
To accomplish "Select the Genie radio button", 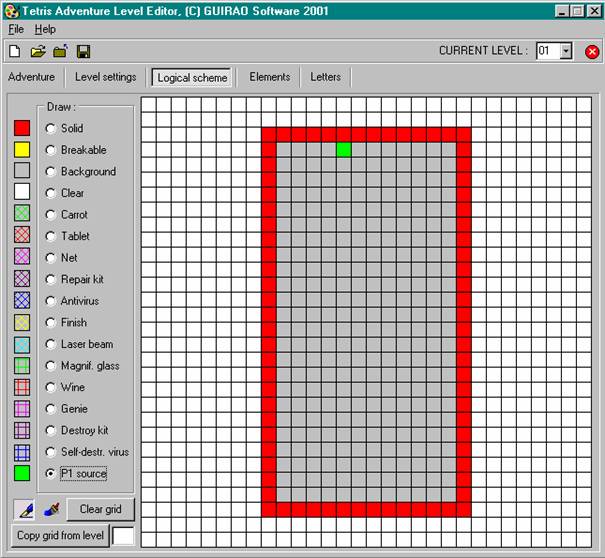I will pos(51,409).
